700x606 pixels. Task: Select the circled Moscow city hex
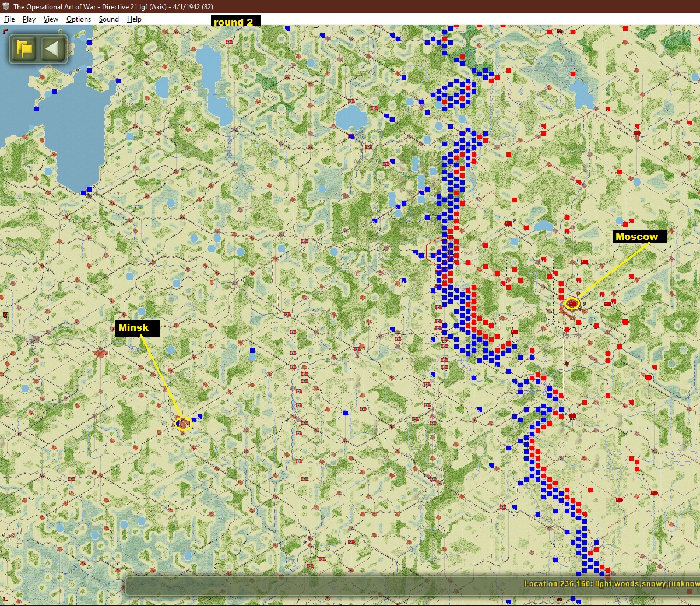coord(572,303)
